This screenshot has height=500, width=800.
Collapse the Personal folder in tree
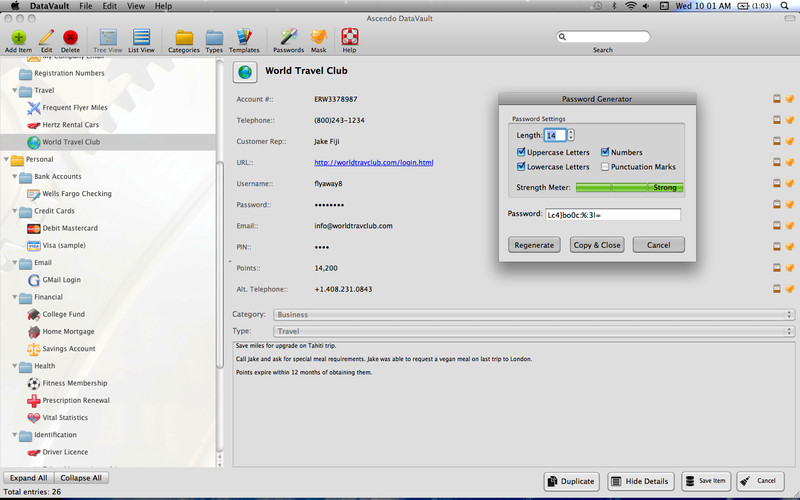(x=8, y=159)
